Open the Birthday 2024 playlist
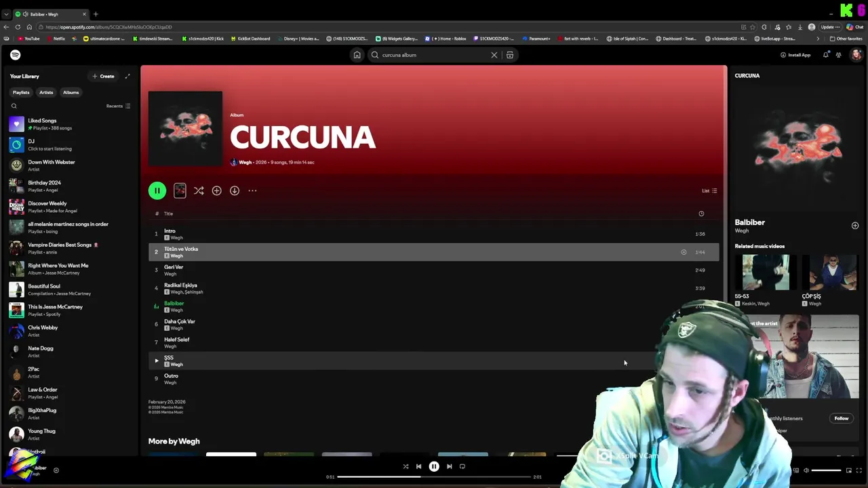The image size is (868, 488). (x=70, y=186)
